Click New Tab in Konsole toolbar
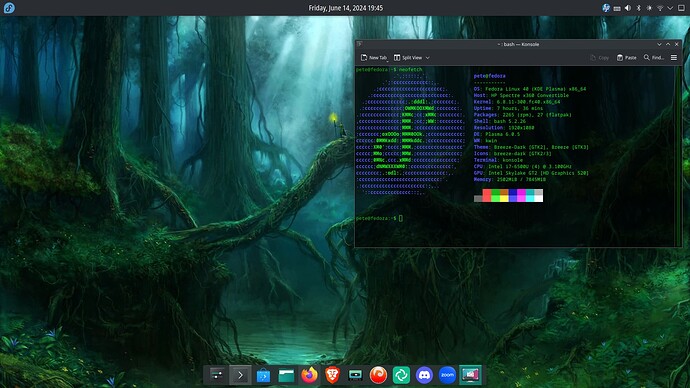This screenshot has width=690, height=388. (x=374, y=58)
